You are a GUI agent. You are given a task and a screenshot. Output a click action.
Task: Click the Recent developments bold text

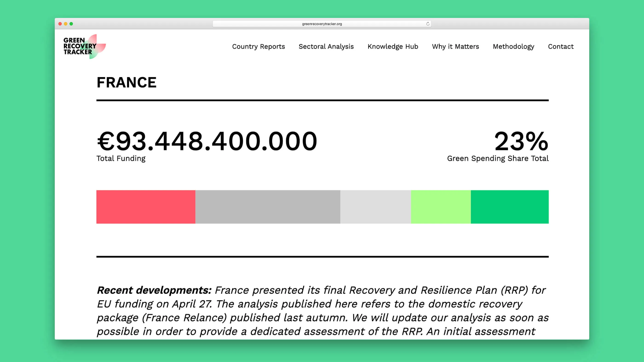[154, 290]
